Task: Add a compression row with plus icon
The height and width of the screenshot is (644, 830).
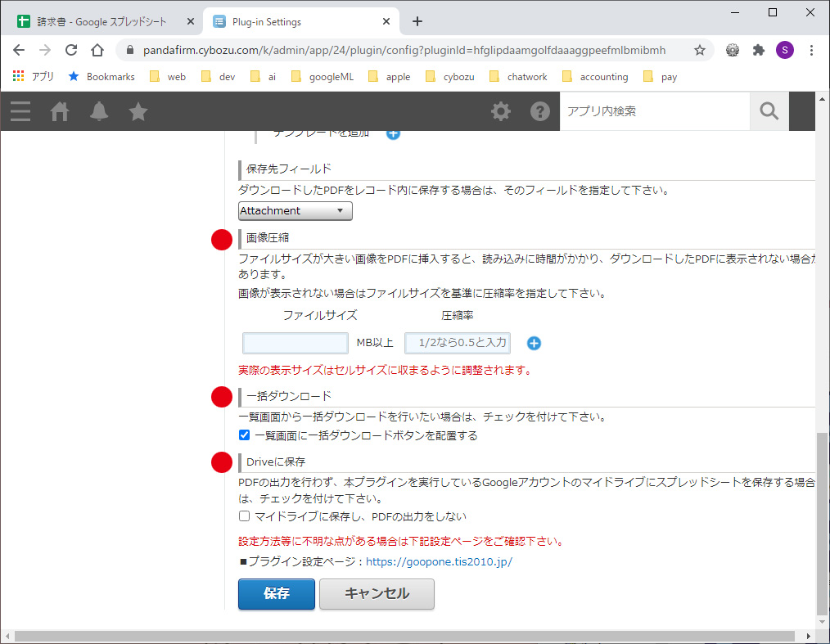Action: coord(534,344)
